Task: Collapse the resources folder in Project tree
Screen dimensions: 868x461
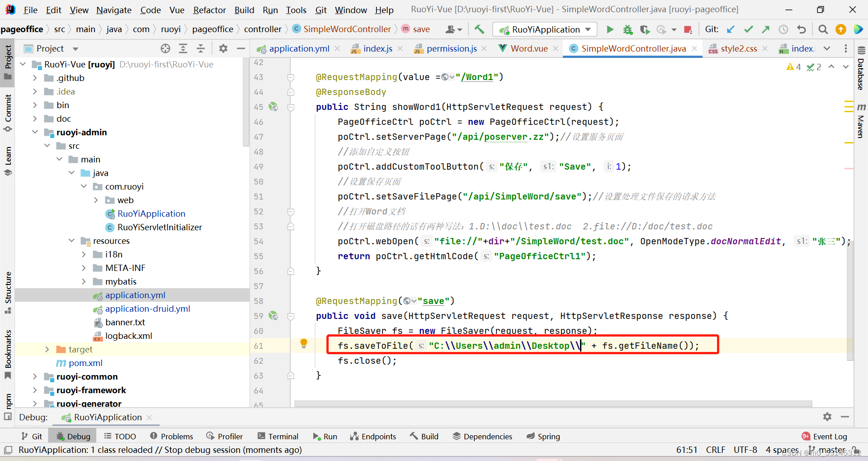Action: pyautogui.click(x=71, y=240)
